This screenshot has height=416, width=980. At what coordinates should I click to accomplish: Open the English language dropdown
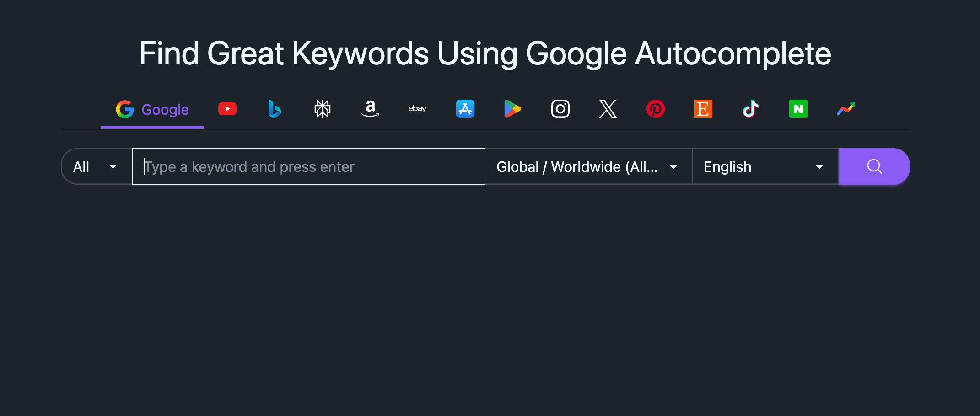click(x=764, y=166)
